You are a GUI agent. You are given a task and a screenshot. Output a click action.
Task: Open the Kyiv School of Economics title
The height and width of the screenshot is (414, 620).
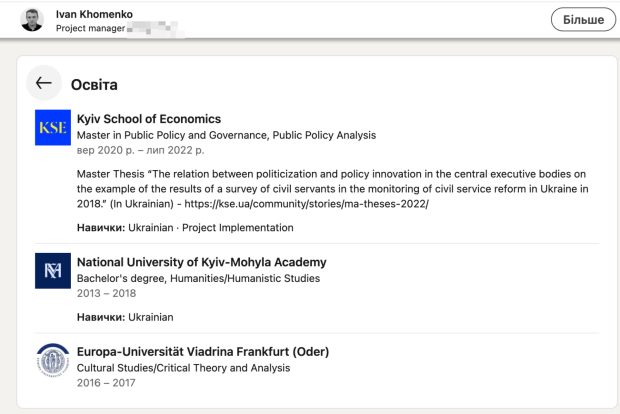149,119
